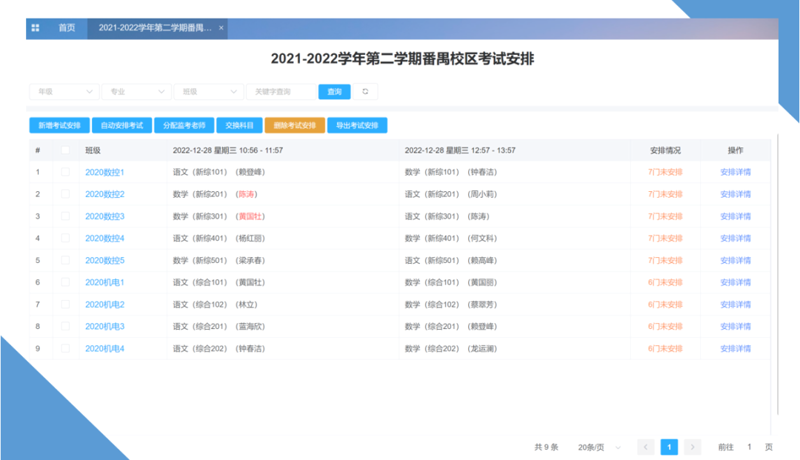Open 安排详情 for row 2020数控3

(735, 216)
